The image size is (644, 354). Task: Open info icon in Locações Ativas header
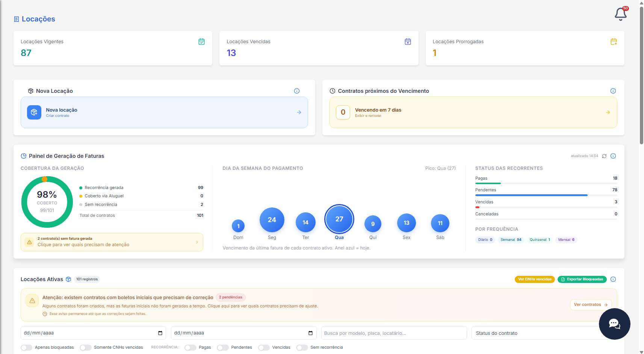pyautogui.click(x=613, y=279)
